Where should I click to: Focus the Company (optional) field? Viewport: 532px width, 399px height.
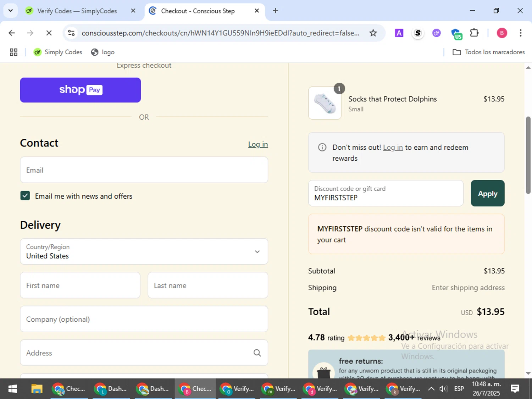pos(144,319)
